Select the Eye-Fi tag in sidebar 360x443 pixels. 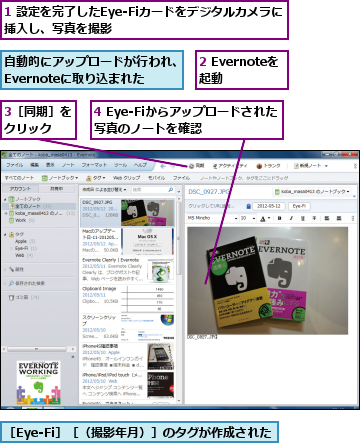tap(21, 248)
